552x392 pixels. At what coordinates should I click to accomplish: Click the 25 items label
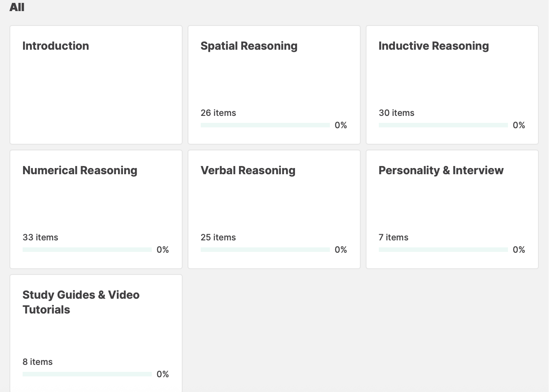point(218,238)
